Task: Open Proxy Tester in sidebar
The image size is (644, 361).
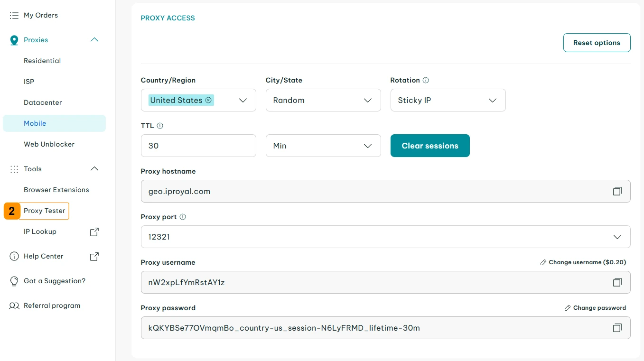Action: click(45, 211)
